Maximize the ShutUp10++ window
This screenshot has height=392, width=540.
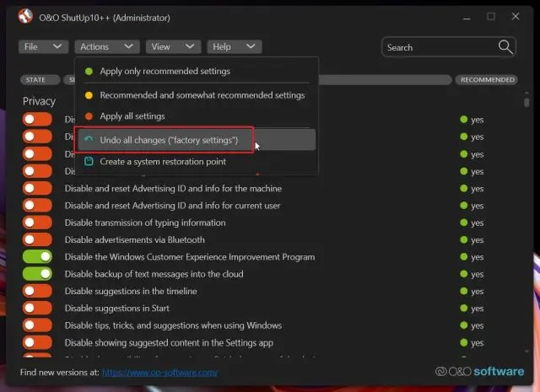491,16
